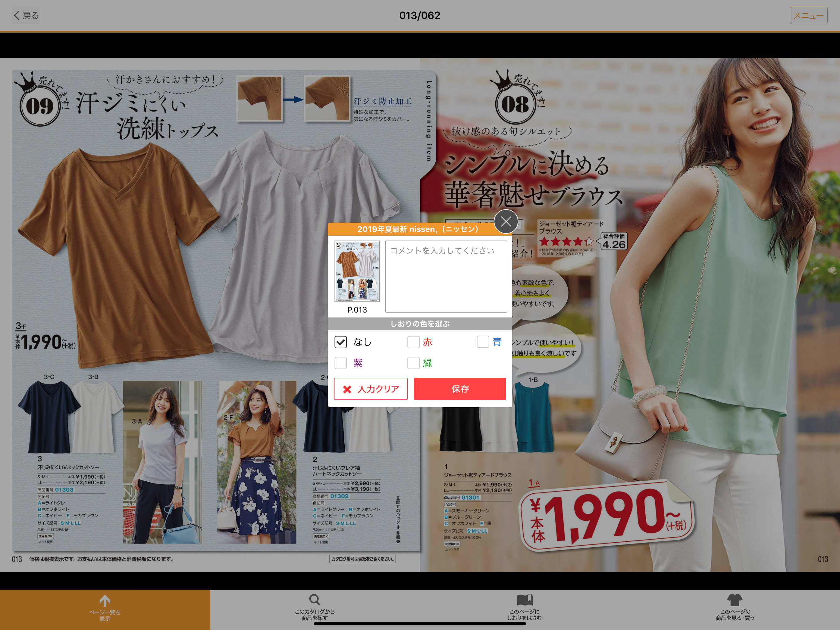Tap the P.013 page thumbnail
840x630 pixels.
(357, 271)
